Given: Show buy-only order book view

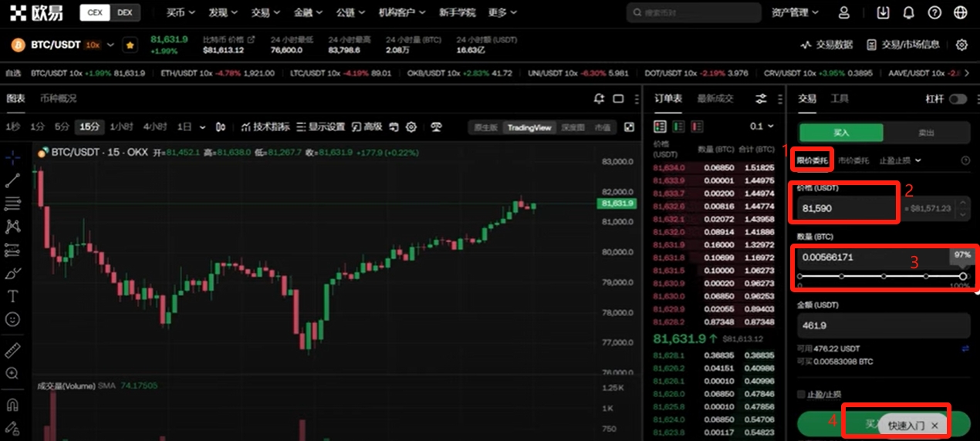Looking at the screenshot, I should tap(678, 126).
